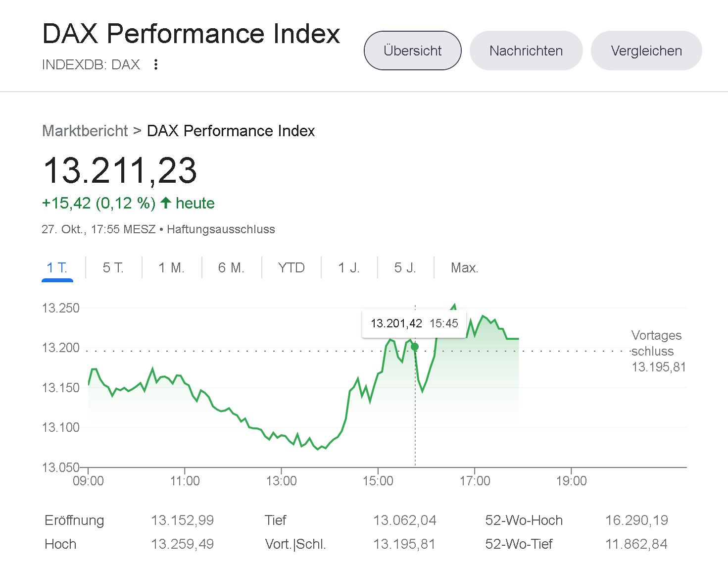Click the 52-Wo-Hoch label
The width and height of the screenshot is (728, 571).
(x=524, y=520)
